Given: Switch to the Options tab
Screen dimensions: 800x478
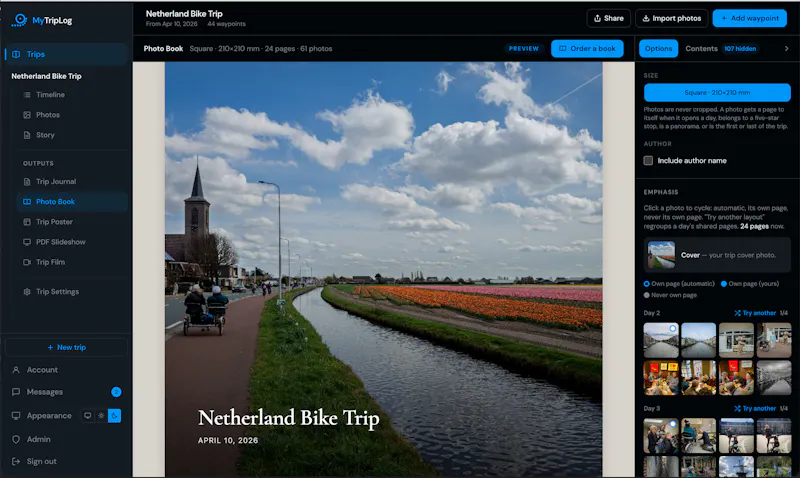Looking at the screenshot, I should coord(658,48).
